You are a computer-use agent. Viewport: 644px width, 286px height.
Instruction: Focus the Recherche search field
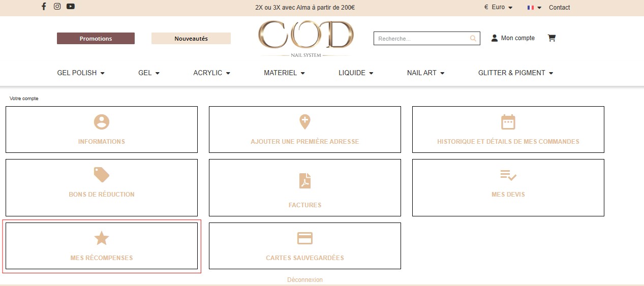pos(421,39)
